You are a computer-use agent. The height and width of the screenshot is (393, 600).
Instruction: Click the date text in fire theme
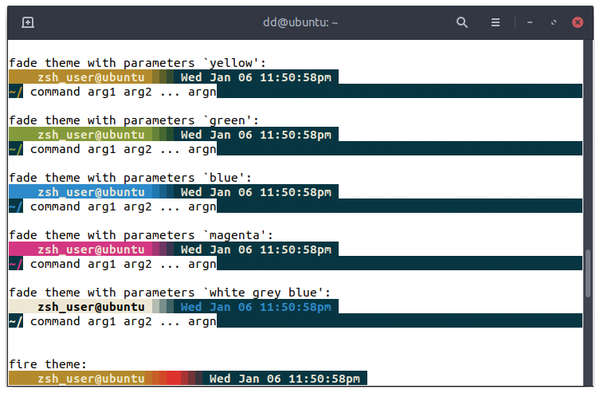click(x=285, y=378)
